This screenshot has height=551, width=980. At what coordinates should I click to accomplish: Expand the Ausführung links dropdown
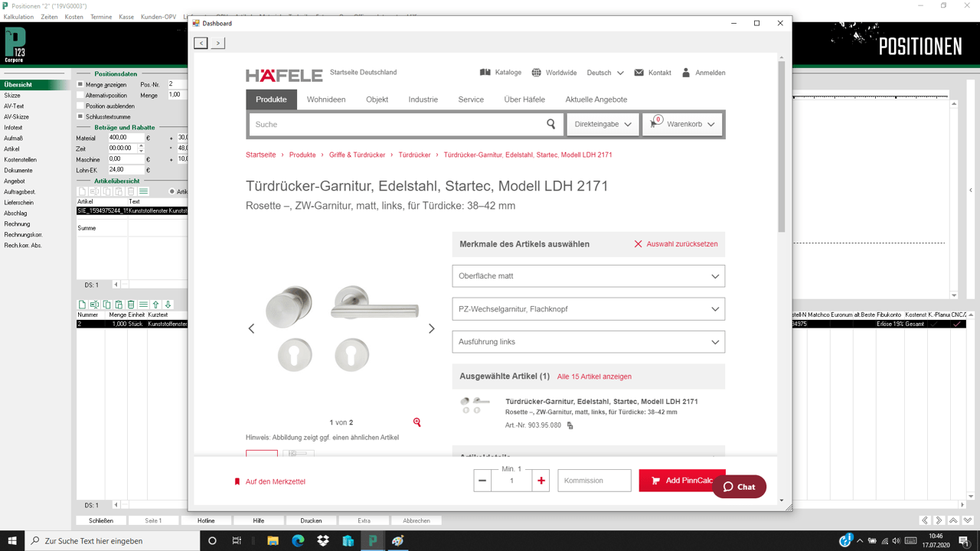tap(588, 342)
